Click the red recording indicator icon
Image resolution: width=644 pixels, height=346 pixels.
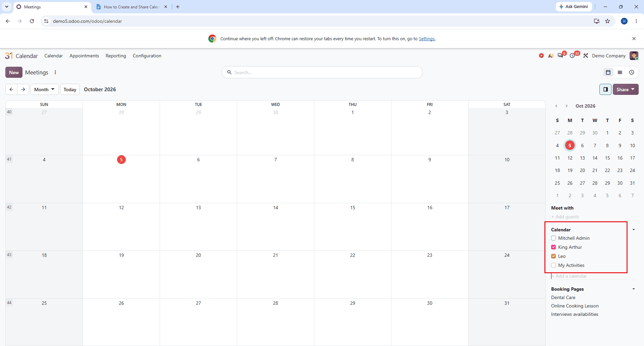coord(541,56)
